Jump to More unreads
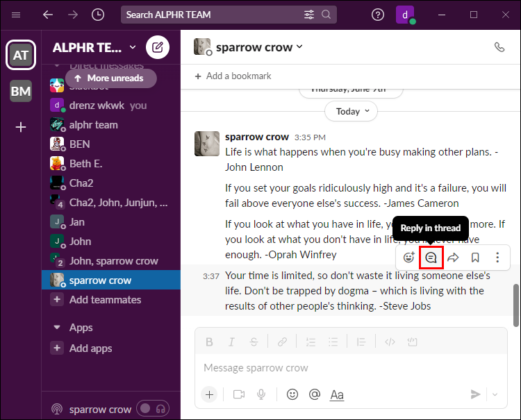The height and width of the screenshot is (420, 521). coord(111,78)
